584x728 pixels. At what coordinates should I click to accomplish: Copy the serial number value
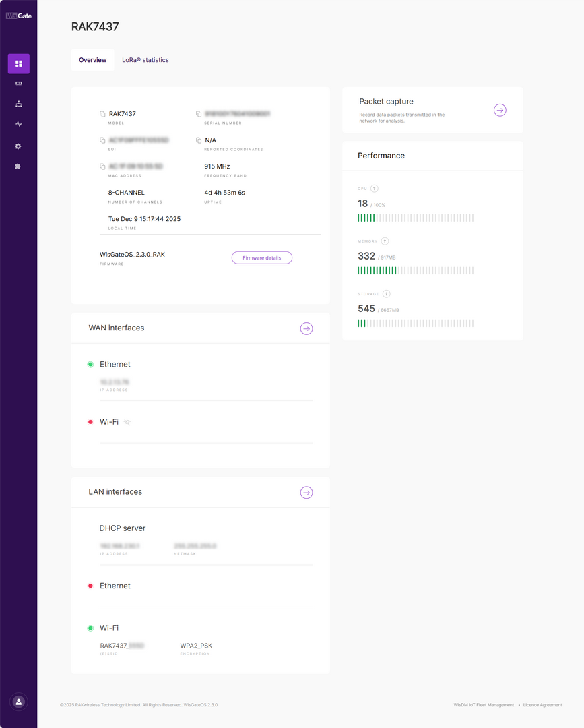(x=199, y=114)
